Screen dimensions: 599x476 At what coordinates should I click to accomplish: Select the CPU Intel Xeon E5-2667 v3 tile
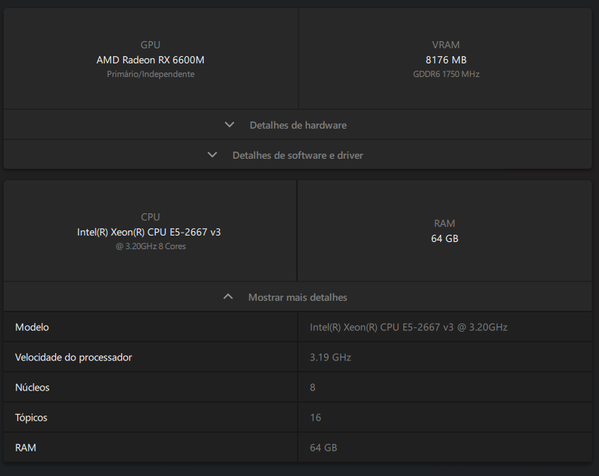[150, 231]
